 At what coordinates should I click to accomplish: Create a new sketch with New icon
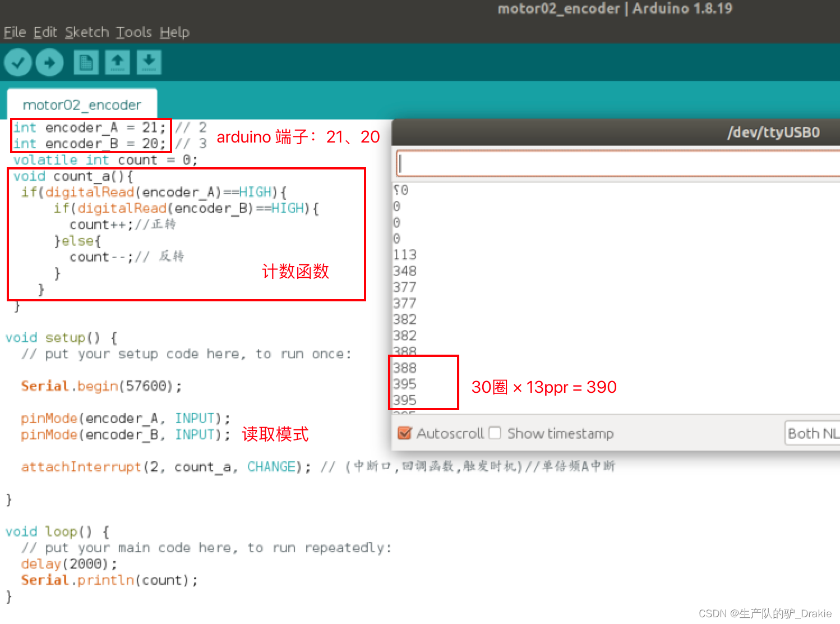pyautogui.click(x=86, y=62)
